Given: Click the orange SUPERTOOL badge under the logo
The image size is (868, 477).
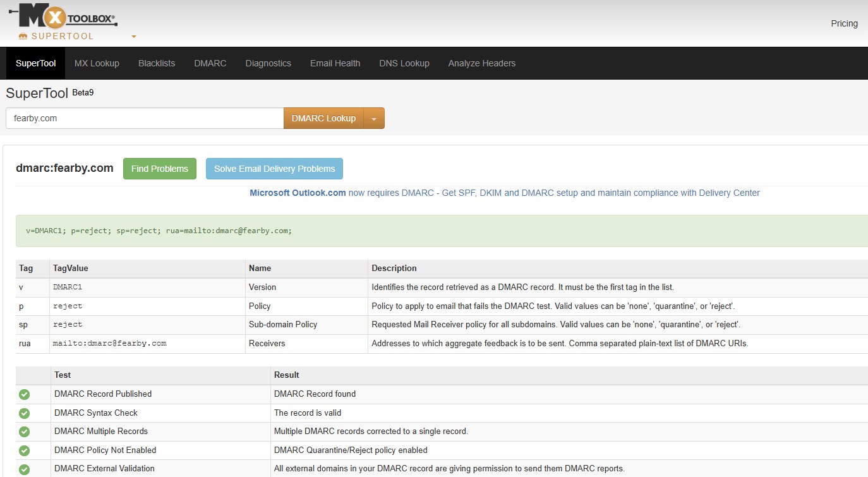Looking at the screenshot, I should tap(63, 36).
